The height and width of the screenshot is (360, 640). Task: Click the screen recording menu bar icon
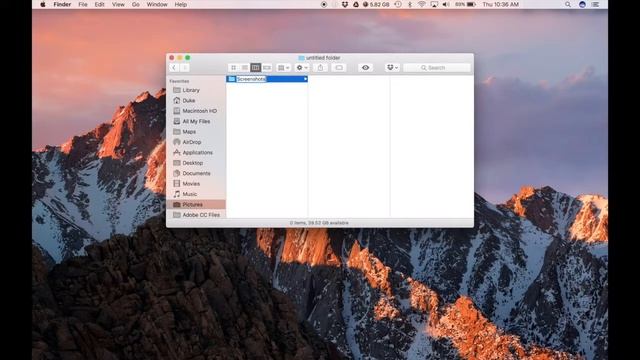(324, 4)
